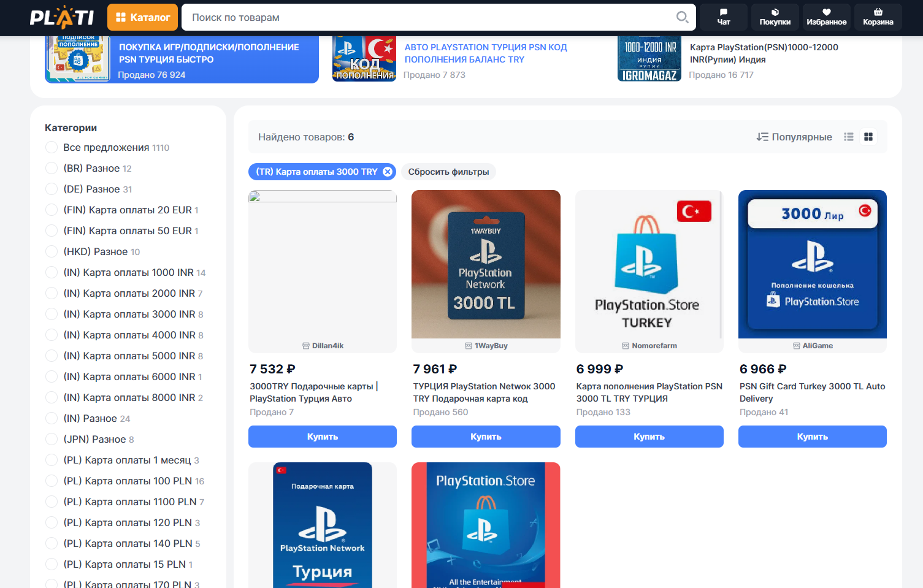Switch to list view layout
The width and height of the screenshot is (923, 588).
pos(849,137)
